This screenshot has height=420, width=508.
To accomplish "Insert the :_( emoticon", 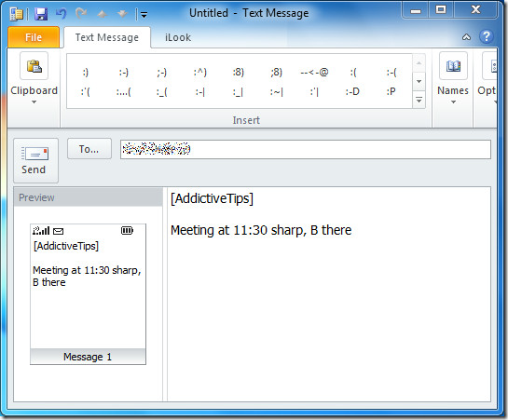I will pyautogui.click(x=161, y=92).
